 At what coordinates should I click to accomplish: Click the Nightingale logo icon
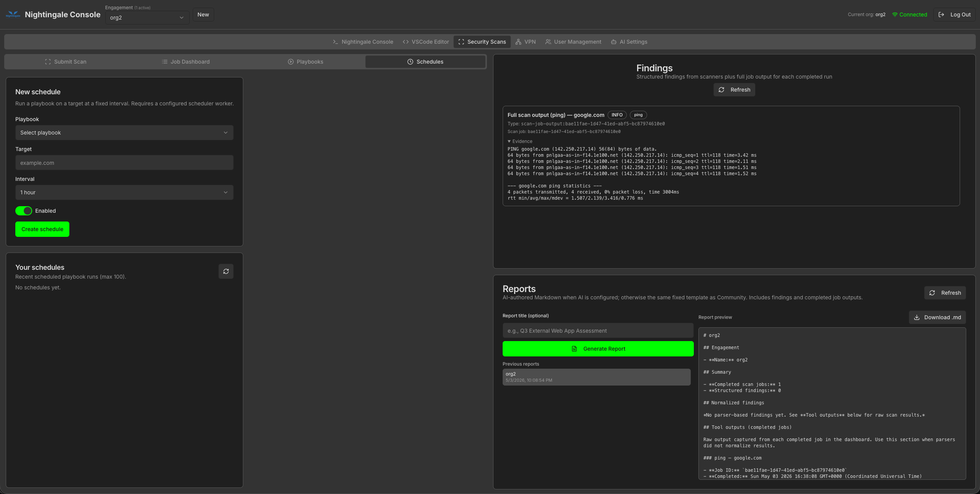[13, 15]
